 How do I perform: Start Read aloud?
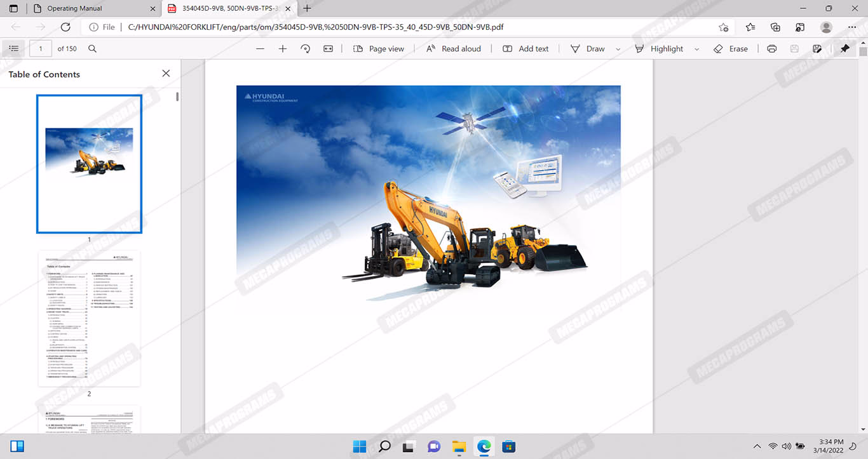pyautogui.click(x=453, y=49)
